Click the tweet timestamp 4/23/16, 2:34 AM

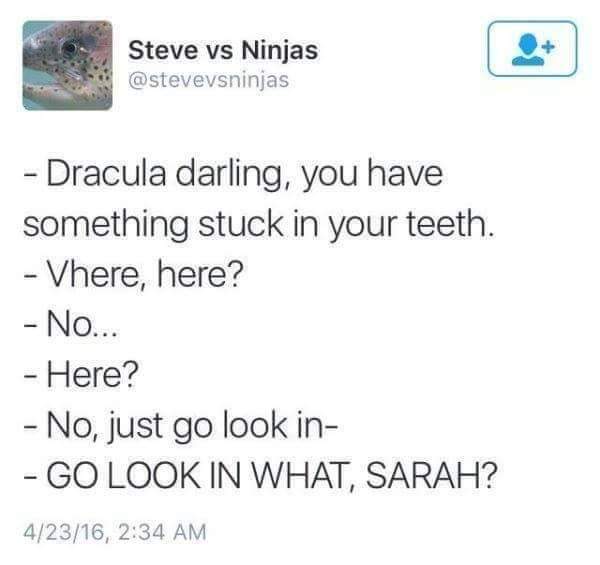115,532
